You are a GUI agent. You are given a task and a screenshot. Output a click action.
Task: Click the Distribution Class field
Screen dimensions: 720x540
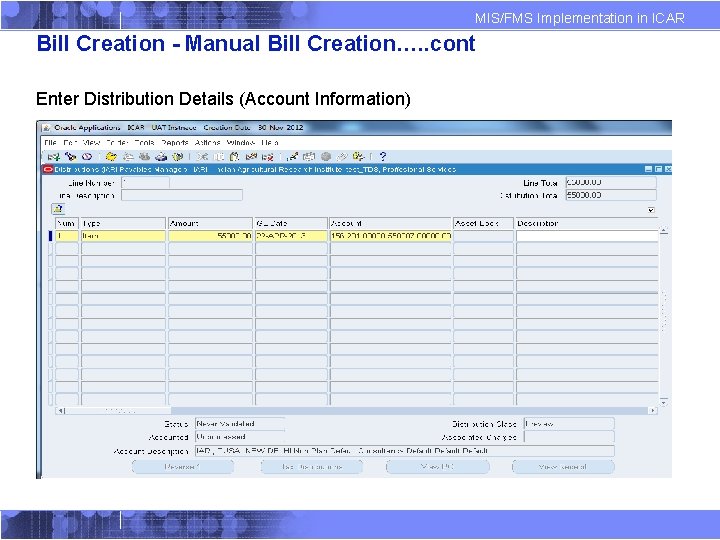[x=569, y=424]
